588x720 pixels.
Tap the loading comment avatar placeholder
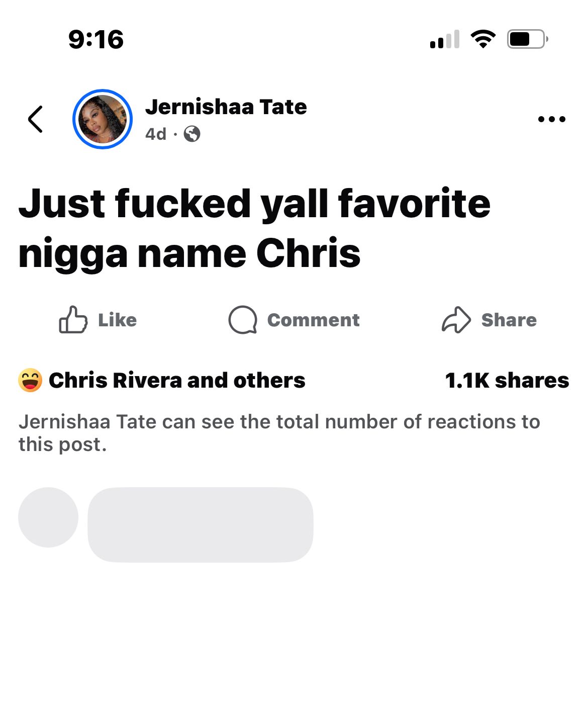click(48, 517)
